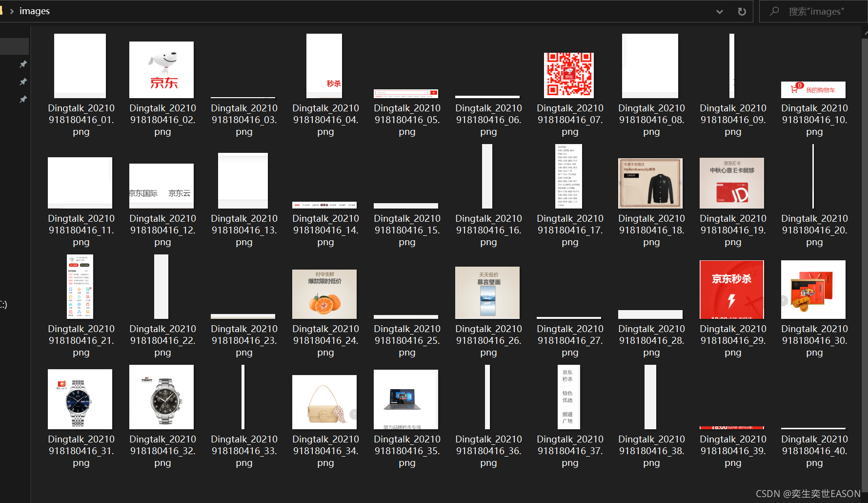Click file name Dingtalk_20210918180416_20.png
868x503 pixels.
[x=814, y=230]
